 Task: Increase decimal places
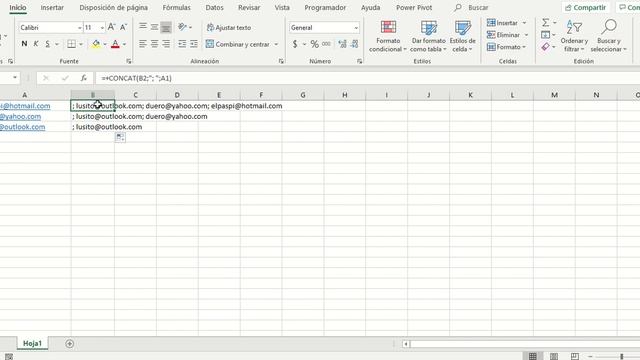[x=342, y=44]
